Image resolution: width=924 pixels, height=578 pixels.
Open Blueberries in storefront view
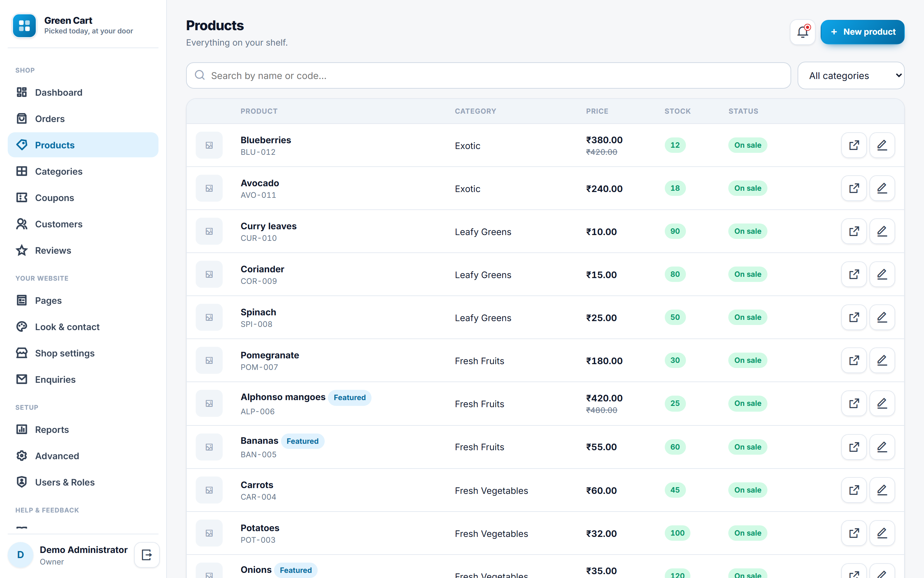(x=854, y=145)
